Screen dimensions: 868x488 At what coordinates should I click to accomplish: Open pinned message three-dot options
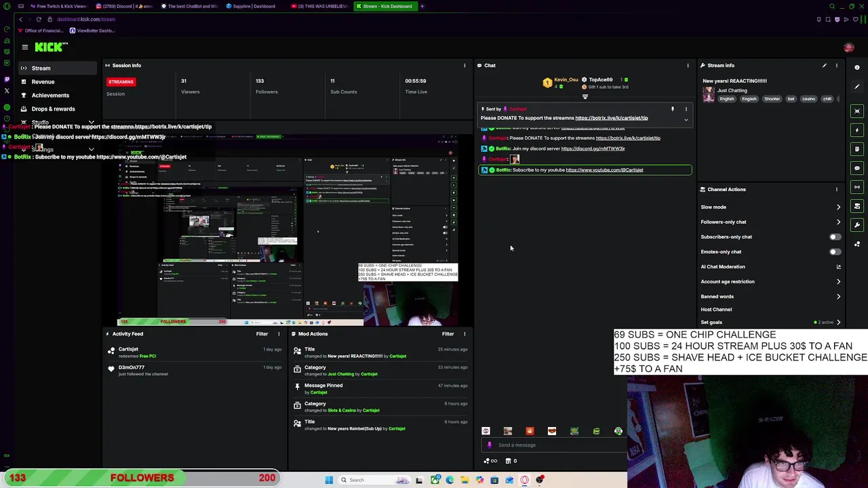686,109
